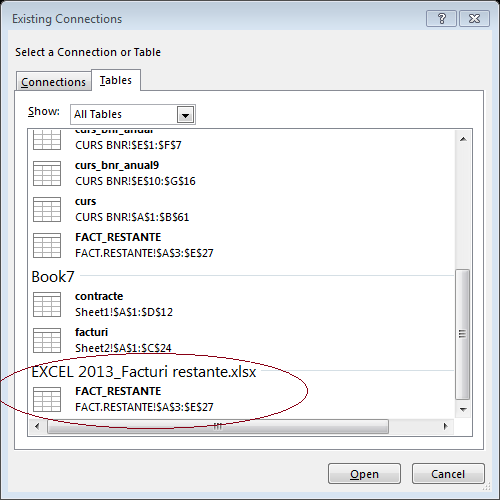Click the contracte table icon
Image resolution: width=500 pixels, height=500 pixels.
point(47,305)
